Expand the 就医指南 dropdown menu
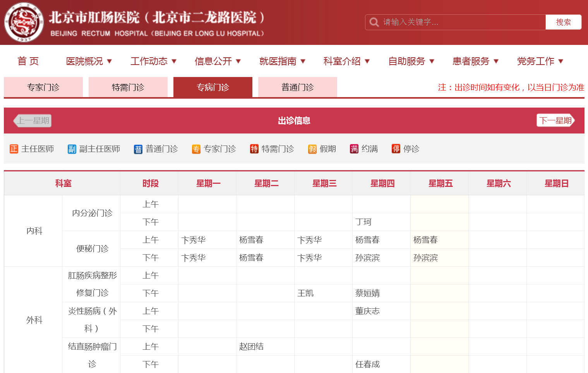This screenshot has width=588, height=373. coord(282,61)
